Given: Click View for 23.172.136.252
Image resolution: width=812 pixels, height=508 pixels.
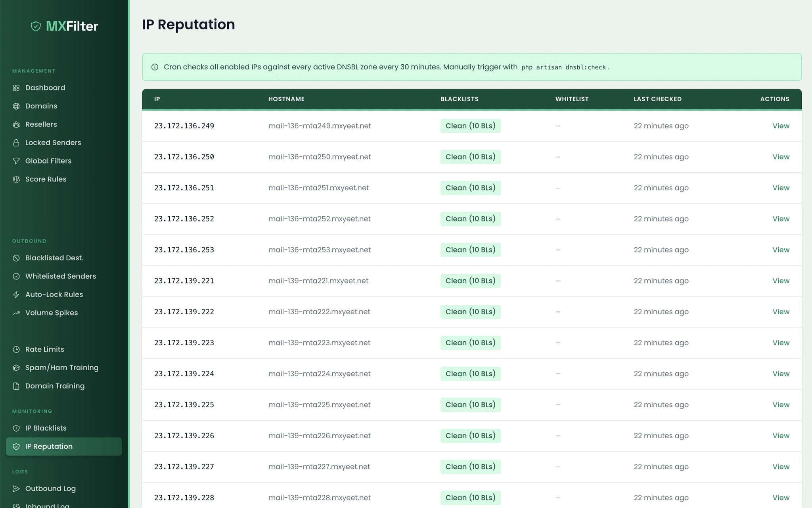Looking at the screenshot, I should point(781,219).
